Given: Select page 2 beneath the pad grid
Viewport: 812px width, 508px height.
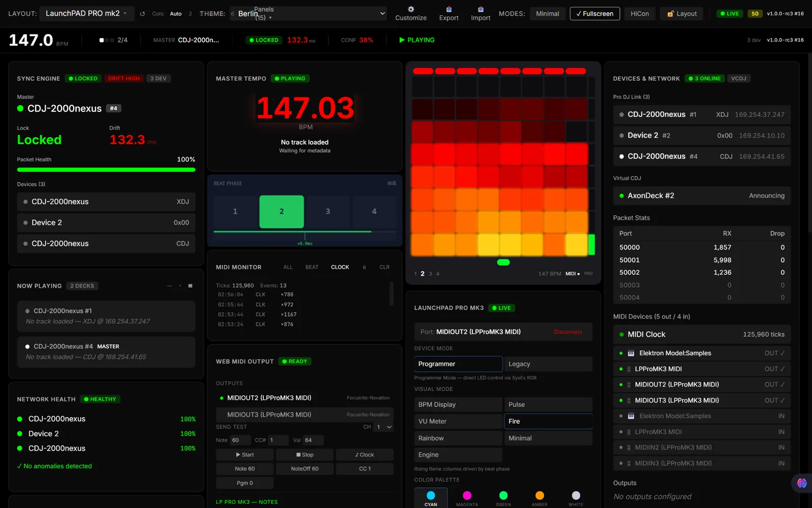Looking at the screenshot, I should 422,274.
